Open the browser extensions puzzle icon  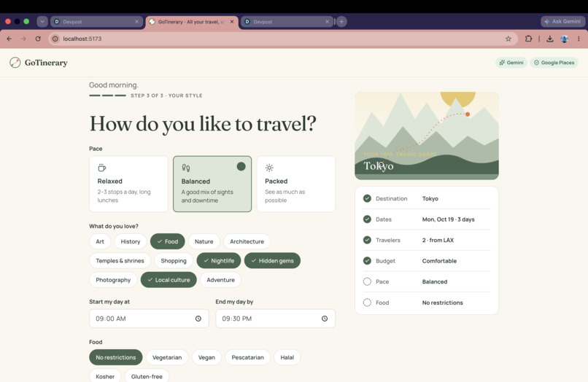pos(528,39)
